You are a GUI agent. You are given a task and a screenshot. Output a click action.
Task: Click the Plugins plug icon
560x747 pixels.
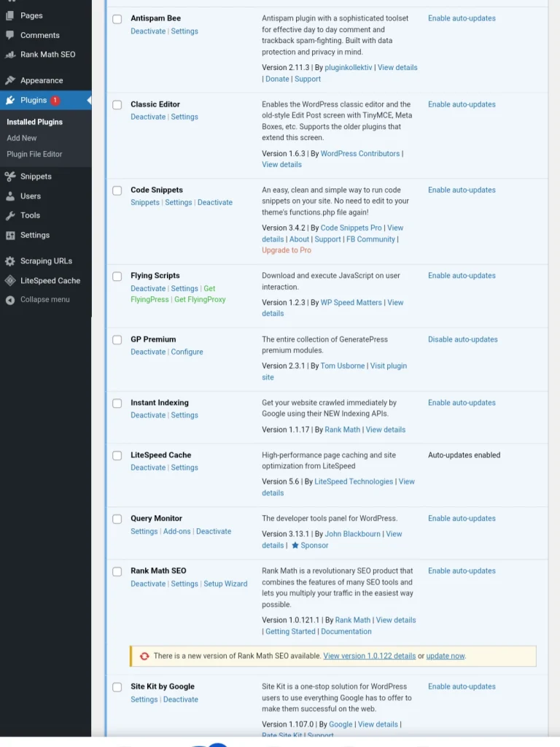coord(10,101)
